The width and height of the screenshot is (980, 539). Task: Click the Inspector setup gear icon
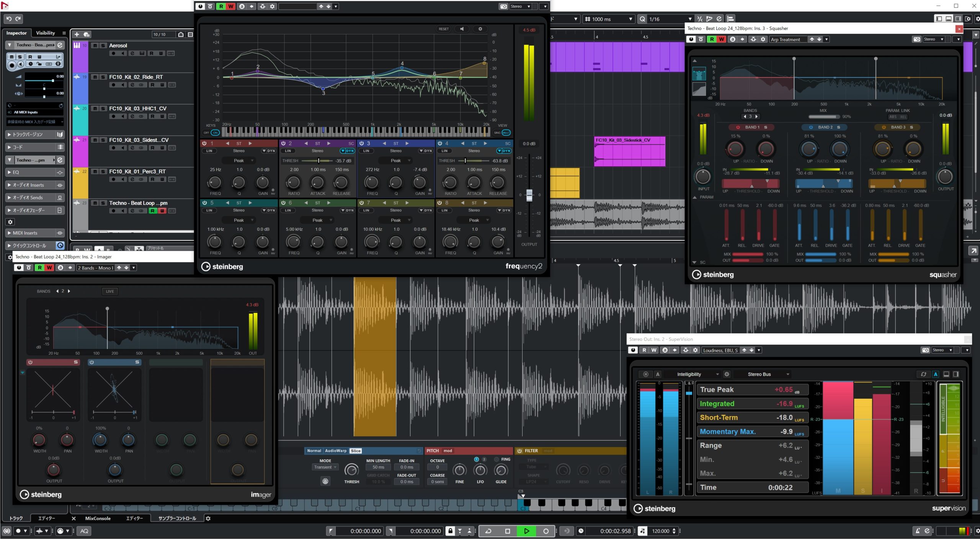10,222
